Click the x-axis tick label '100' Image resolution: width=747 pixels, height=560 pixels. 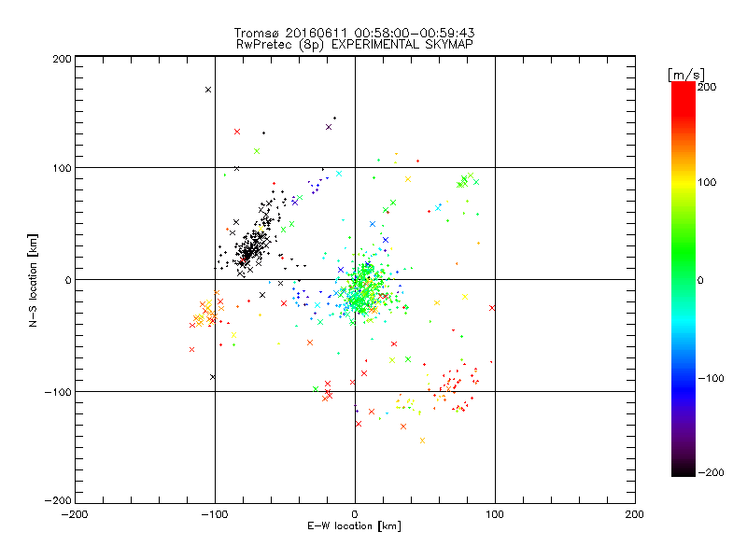[x=495, y=514]
